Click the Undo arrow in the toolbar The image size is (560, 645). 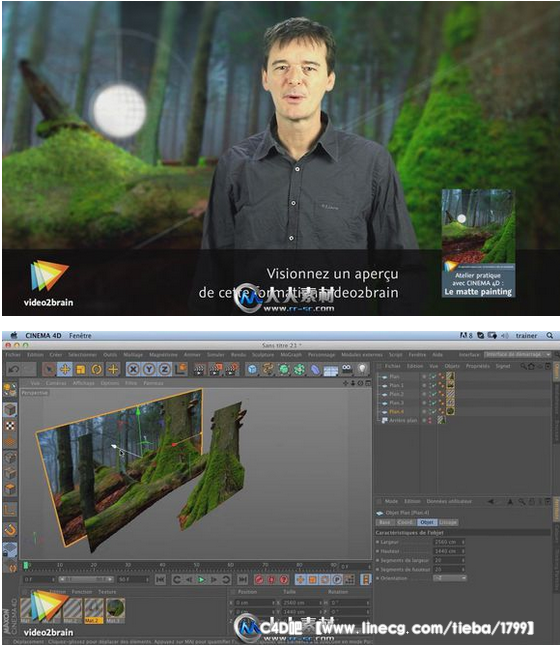pyautogui.click(x=13, y=369)
